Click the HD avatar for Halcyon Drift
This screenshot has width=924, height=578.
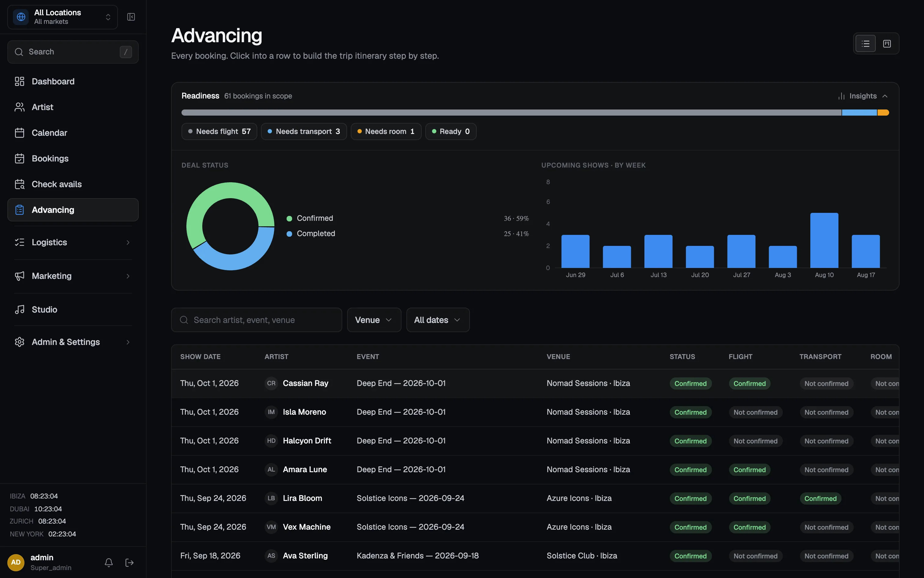coord(271,441)
